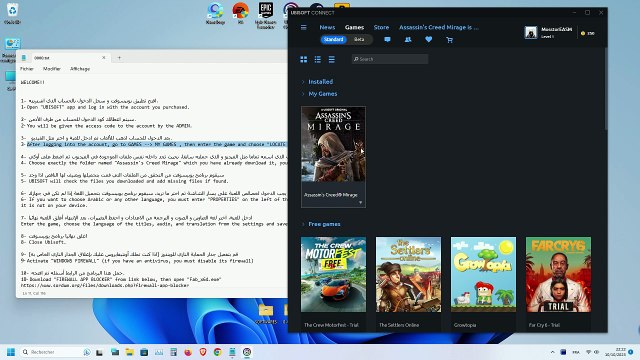Open the first blue swirl desktop shortcut
The image size is (640, 360).
click(215, 13)
